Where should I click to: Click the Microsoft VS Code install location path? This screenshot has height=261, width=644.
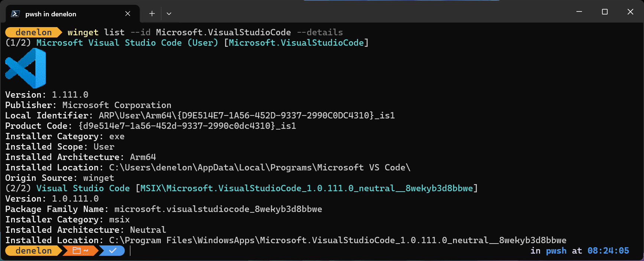coord(260,167)
